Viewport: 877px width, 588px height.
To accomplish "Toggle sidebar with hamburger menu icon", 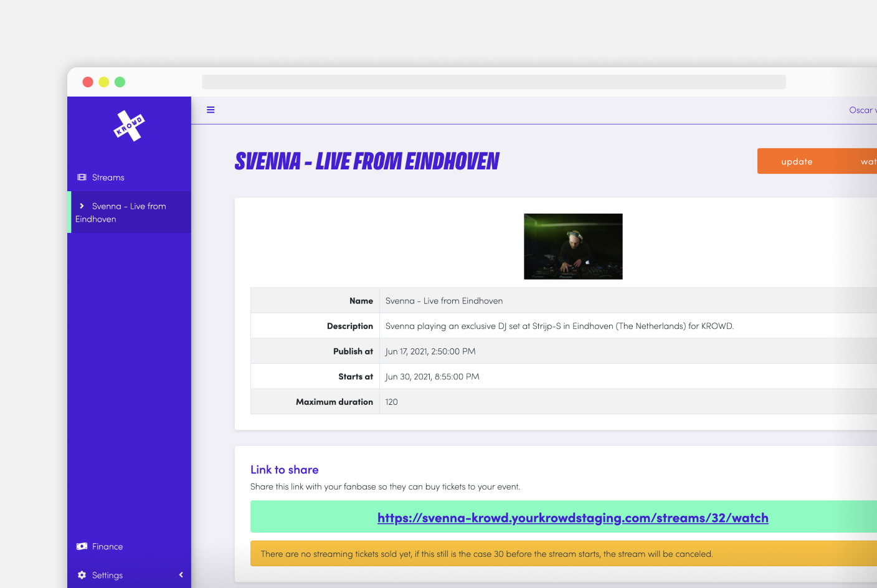I will (211, 110).
